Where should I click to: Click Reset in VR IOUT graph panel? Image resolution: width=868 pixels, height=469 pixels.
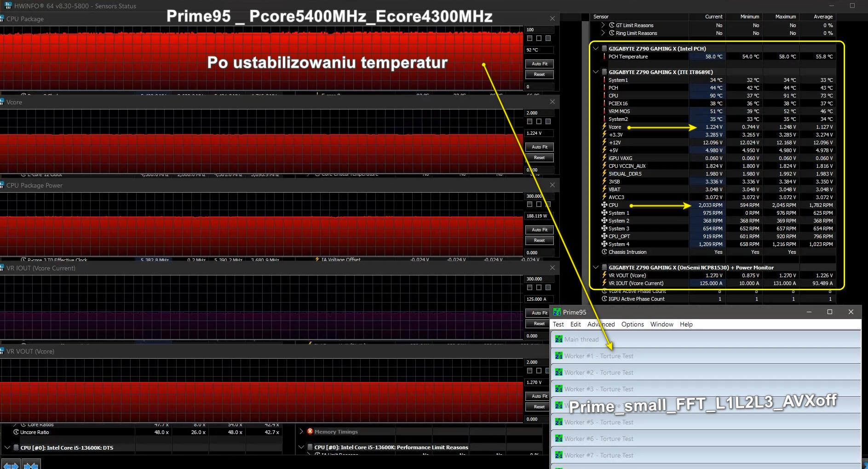[539, 324]
